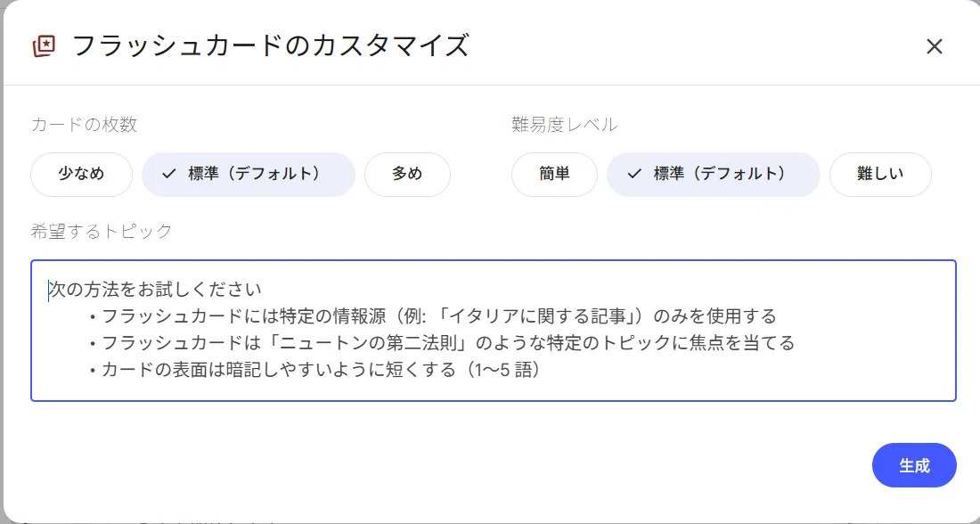This screenshot has width=980, height=524.
Task: Click the 難易度レベル section label
Action: click(564, 125)
